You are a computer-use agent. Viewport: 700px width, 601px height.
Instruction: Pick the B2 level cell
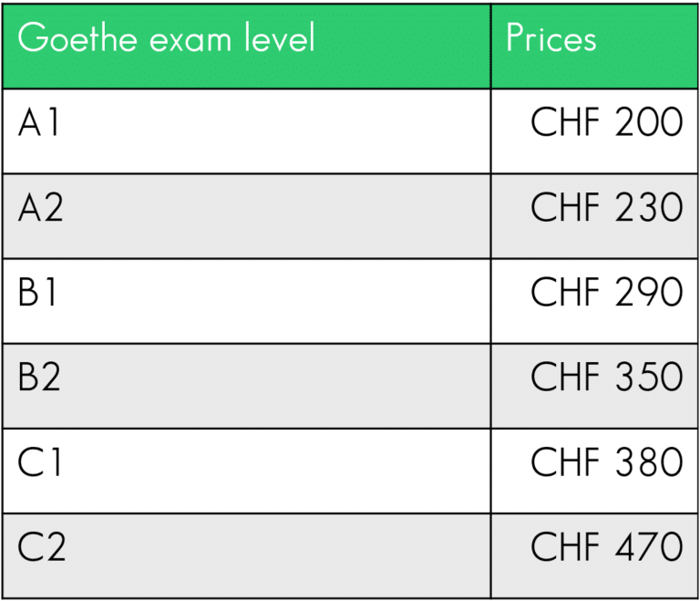39,378
